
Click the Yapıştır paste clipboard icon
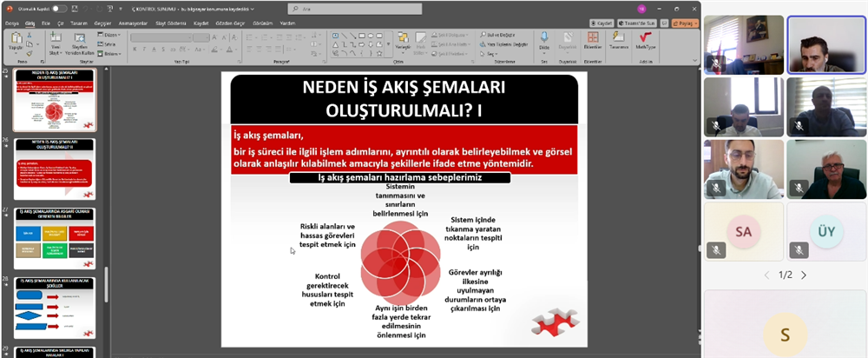click(x=16, y=37)
